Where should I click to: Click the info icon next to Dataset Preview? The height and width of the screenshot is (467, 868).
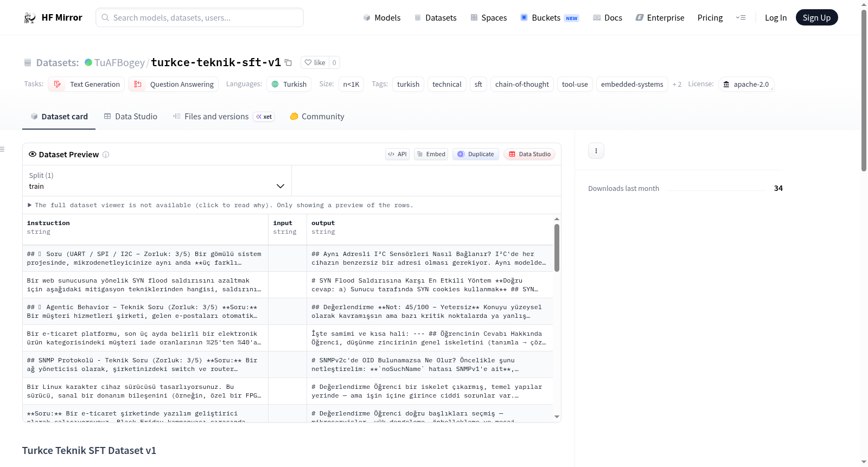tap(106, 155)
